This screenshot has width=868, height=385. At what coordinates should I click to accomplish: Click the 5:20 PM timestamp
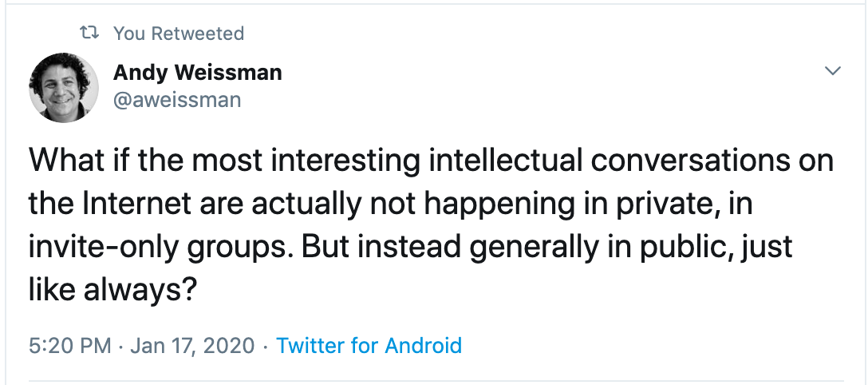[x=69, y=346]
